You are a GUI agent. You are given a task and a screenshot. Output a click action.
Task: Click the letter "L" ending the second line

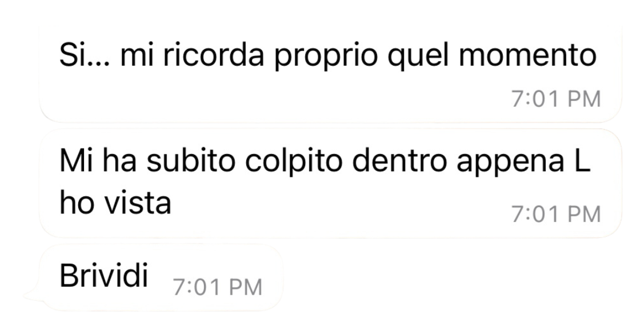(582, 160)
